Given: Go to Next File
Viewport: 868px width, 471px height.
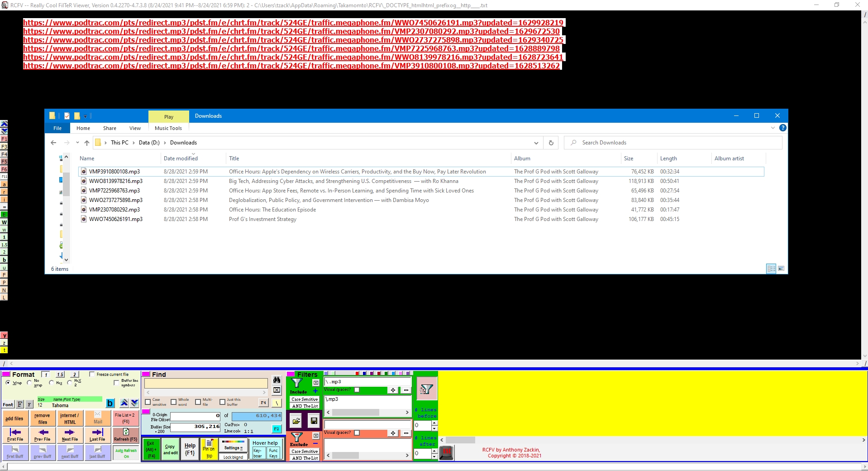Looking at the screenshot, I should (70, 435).
